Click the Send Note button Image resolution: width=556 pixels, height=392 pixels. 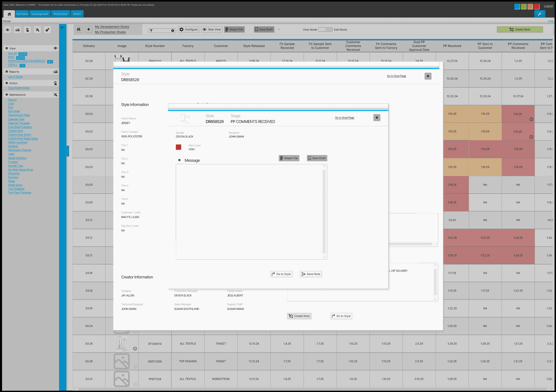pos(311,274)
